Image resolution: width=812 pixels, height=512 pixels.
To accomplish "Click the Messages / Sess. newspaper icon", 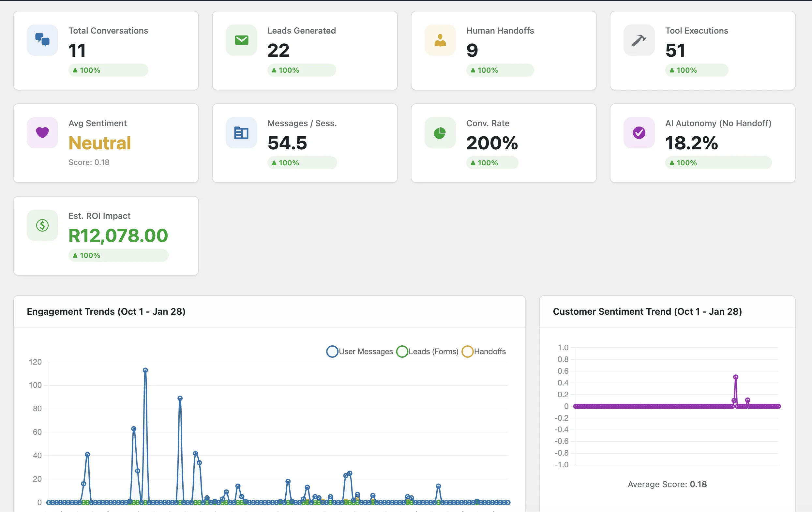I will click(x=241, y=132).
